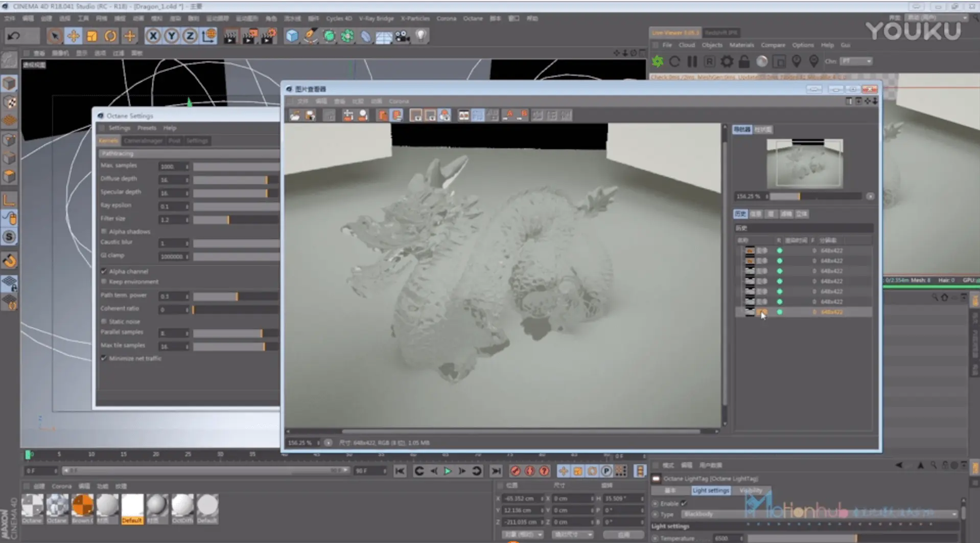
Task: Click the B compare marker in Picture Viewer
Action: pyautogui.click(x=522, y=116)
